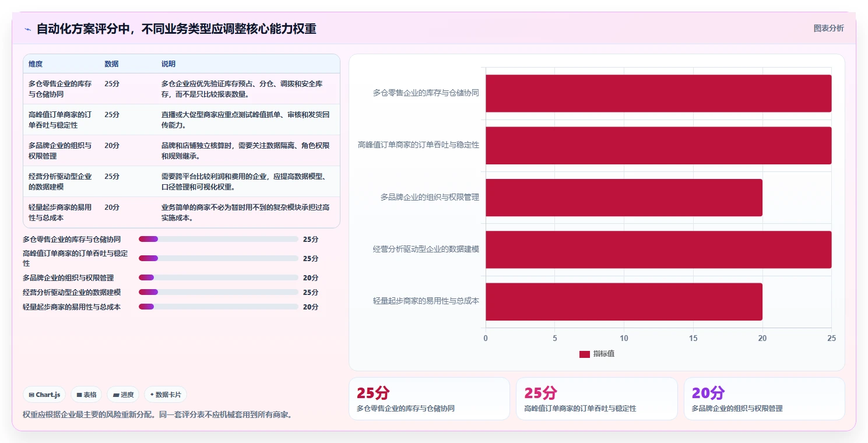868x443 pixels.
Task: Click the description starting 直播或大促型商家
Action: coord(246,119)
